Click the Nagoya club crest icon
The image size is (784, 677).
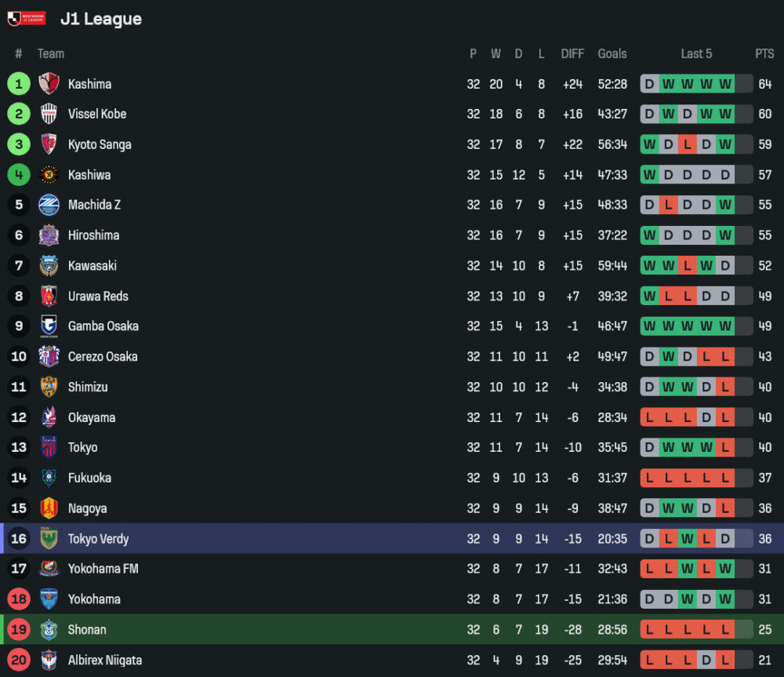point(49,508)
